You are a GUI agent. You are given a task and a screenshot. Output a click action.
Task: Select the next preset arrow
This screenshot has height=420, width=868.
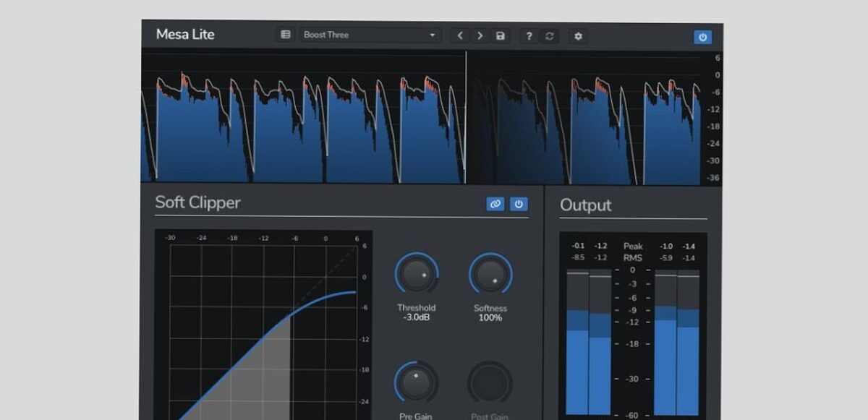[480, 35]
